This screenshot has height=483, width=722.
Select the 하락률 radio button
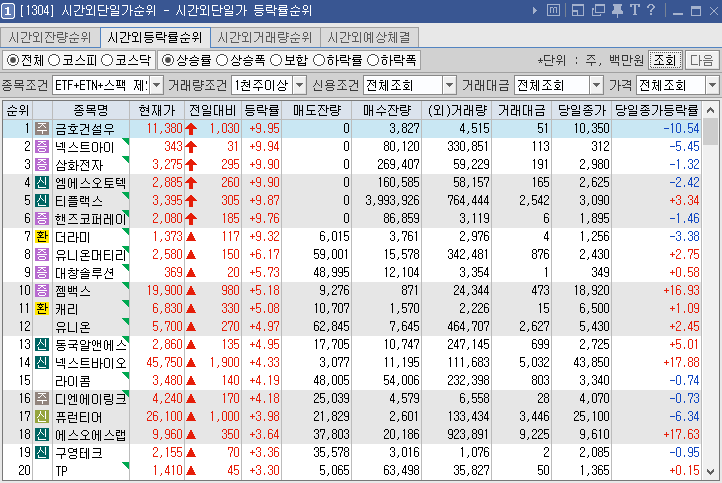(319, 60)
